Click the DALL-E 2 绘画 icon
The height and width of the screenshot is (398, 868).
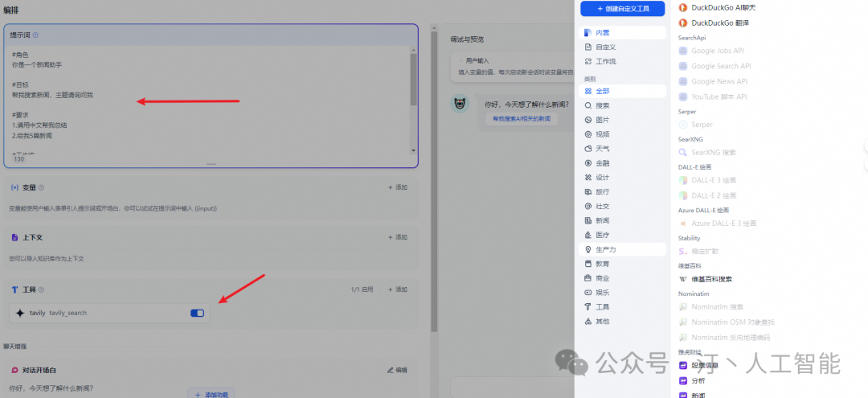tap(683, 195)
